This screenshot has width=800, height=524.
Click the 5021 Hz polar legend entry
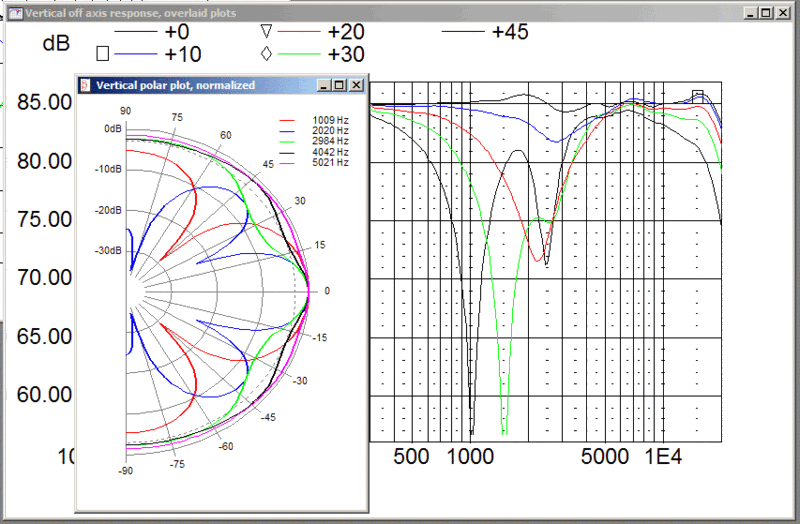pos(314,163)
